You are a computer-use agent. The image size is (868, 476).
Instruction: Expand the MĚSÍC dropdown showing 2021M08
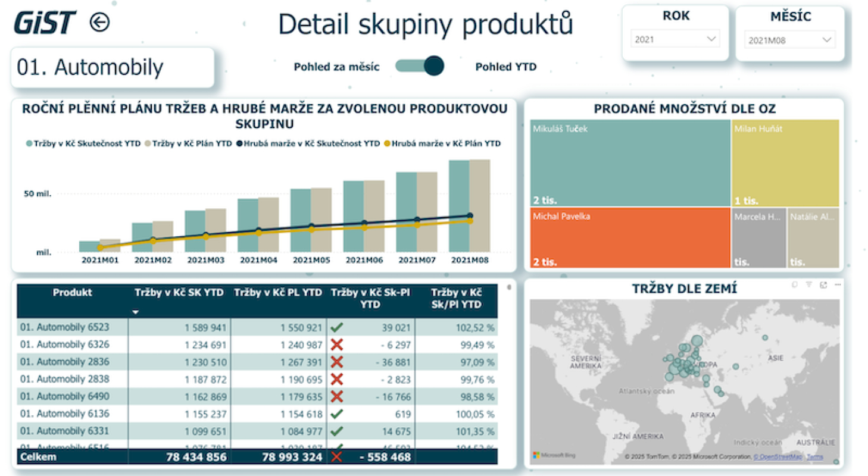(x=789, y=40)
